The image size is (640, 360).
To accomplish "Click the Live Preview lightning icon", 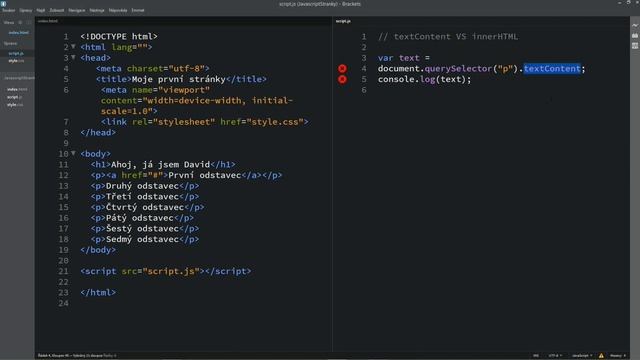I will coord(635,25).
